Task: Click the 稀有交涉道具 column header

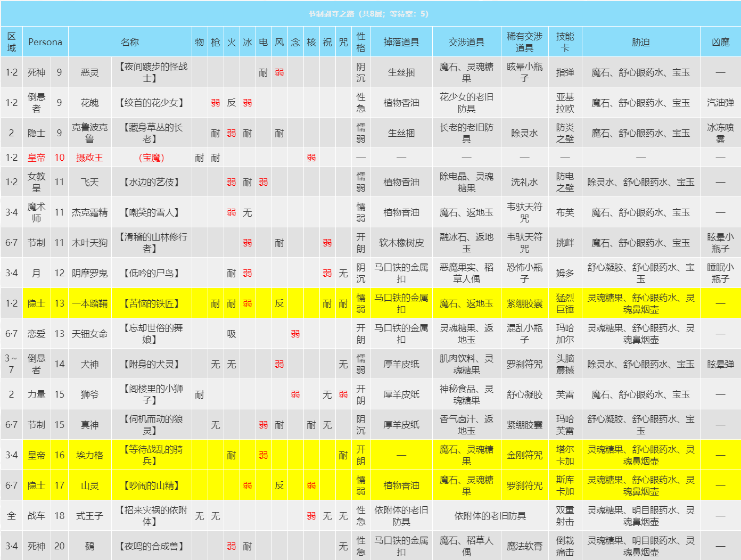Action: tap(524, 42)
